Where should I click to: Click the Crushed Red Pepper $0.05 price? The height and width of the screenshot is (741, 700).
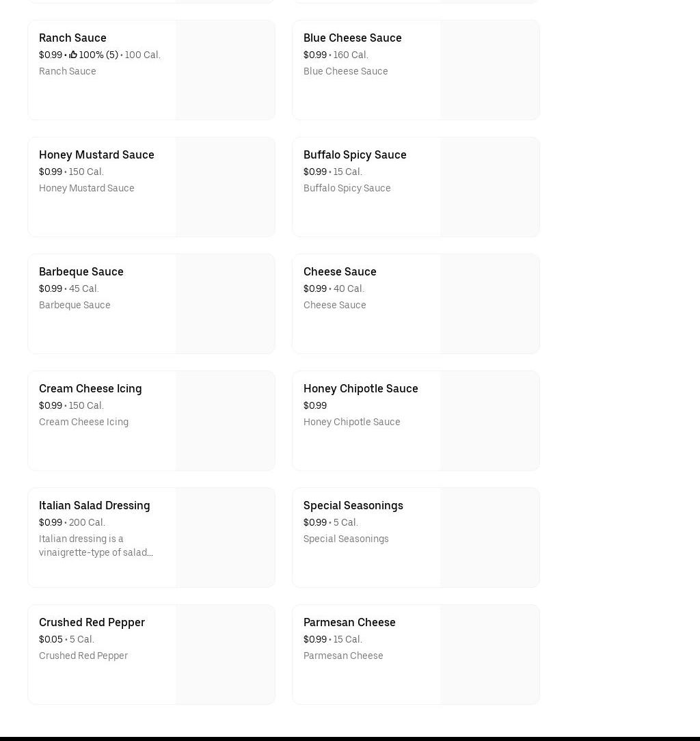pyautogui.click(x=51, y=639)
